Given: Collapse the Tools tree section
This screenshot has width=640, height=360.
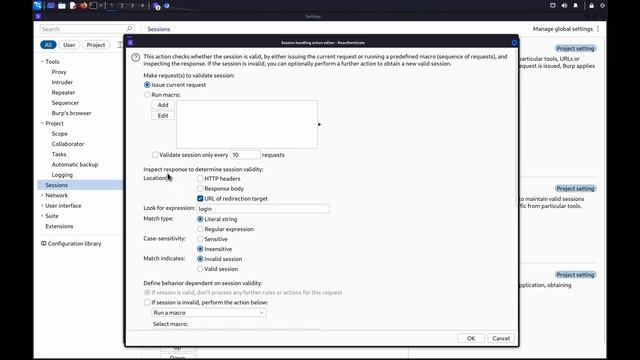Looking at the screenshot, I should (42, 62).
